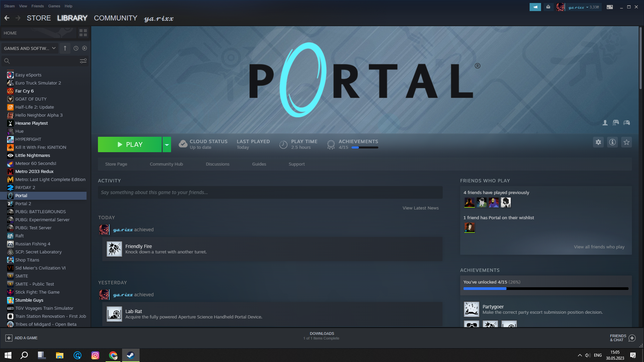Select Portal 2 in the games list
Screen dimensions: 644x362
[x=43, y=203]
